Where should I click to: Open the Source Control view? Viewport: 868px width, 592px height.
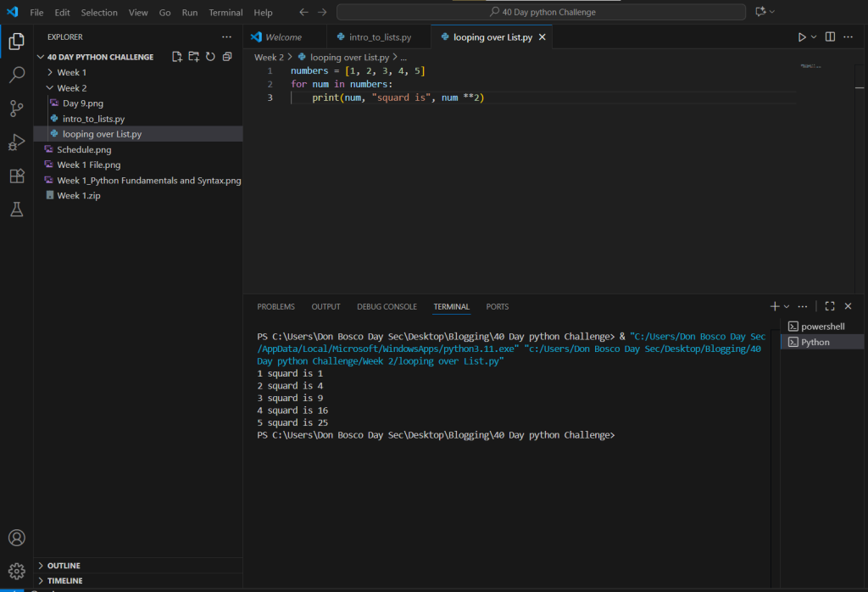pos(16,109)
